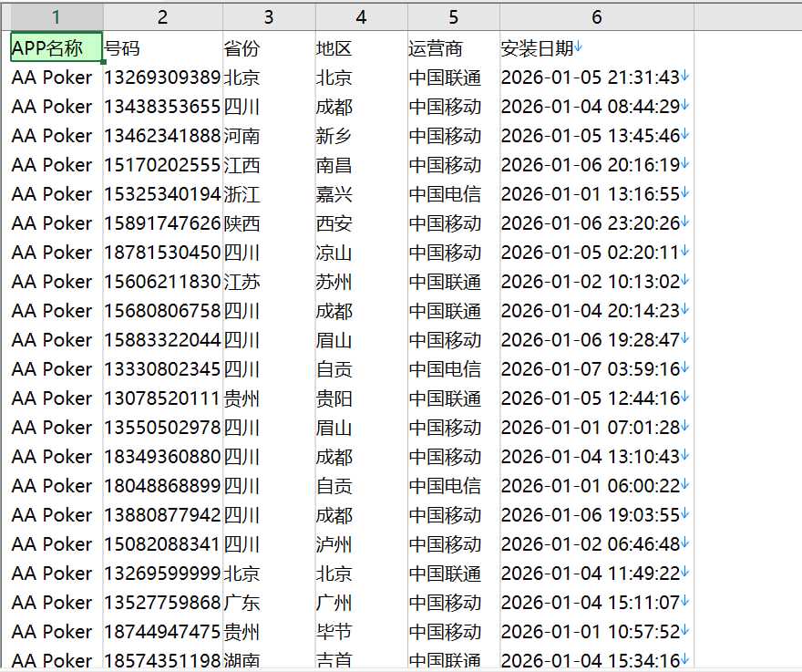Click the 凉山 region cell

(361, 253)
